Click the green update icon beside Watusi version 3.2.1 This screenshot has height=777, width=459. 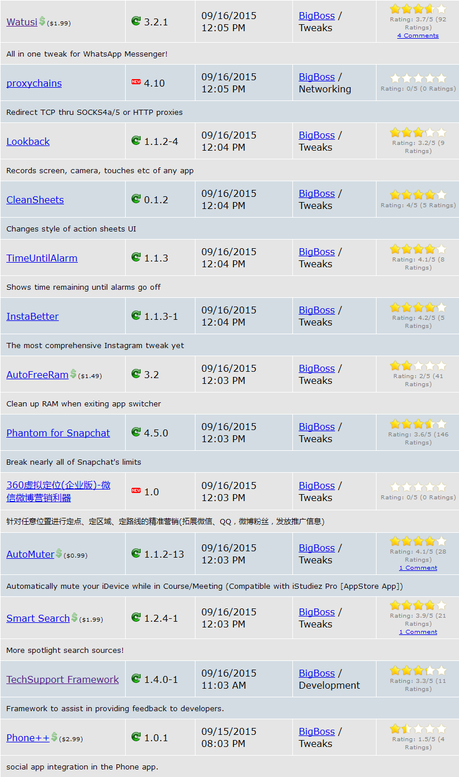click(x=136, y=21)
